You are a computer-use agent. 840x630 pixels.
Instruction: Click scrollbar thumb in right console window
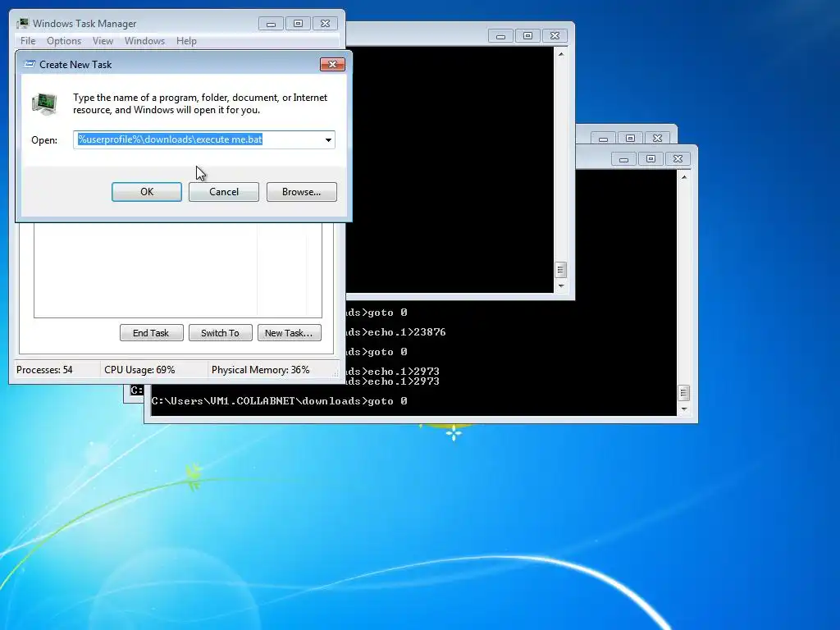point(683,393)
